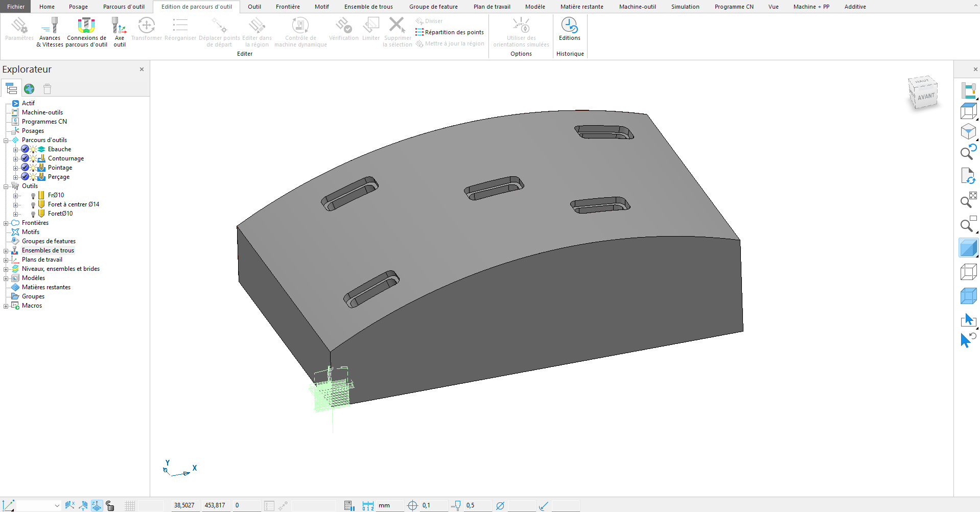This screenshot has height=512, width=980.
Task: Select Programmes CN in explorer tree
Action: coord(44,122)
